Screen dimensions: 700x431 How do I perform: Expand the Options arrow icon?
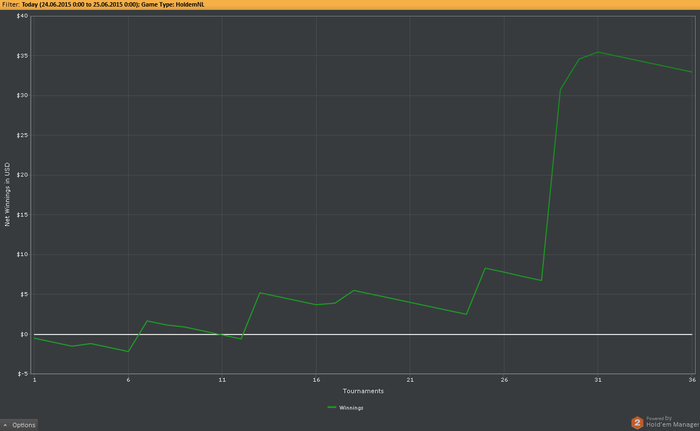[5, 425]
